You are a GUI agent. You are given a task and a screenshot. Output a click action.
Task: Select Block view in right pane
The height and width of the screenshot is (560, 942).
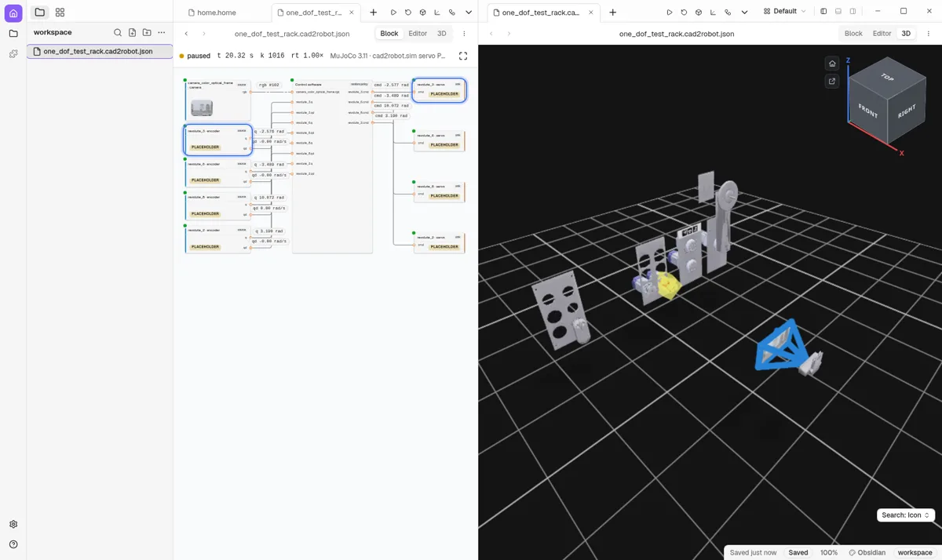click(853, 34)
